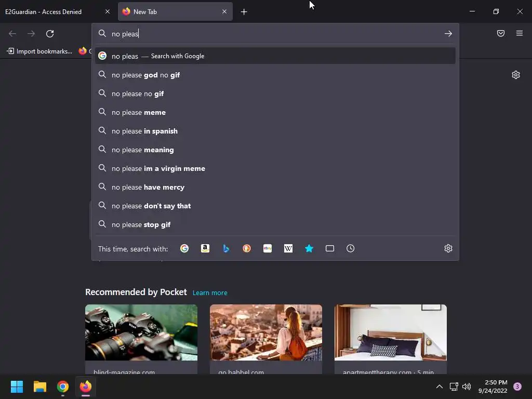Screen dimensions: 532x399
Task: Pick suggestion 'no please god no gif'
Action: pyautogui.click(x=275, y=75)
